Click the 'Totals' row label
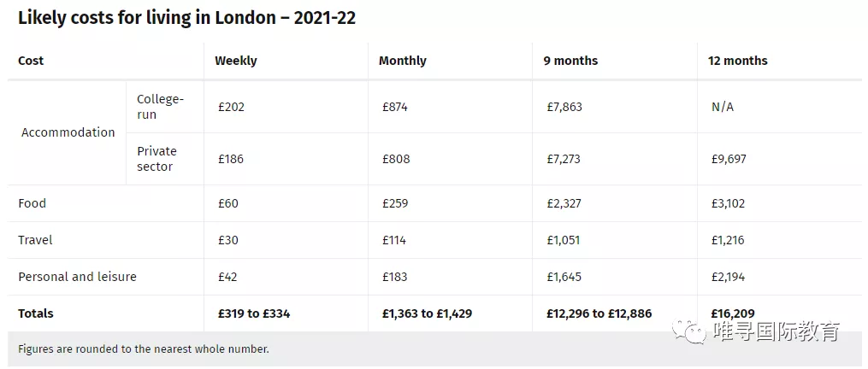This screenshot has width=868, height=369. 36,313
